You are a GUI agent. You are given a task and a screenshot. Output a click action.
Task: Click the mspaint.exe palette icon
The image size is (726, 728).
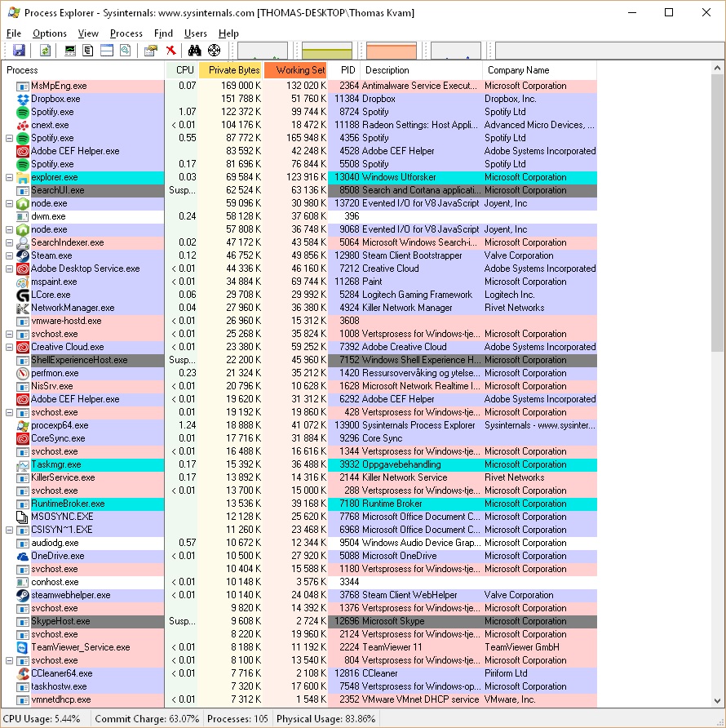[x=23, y=282]
